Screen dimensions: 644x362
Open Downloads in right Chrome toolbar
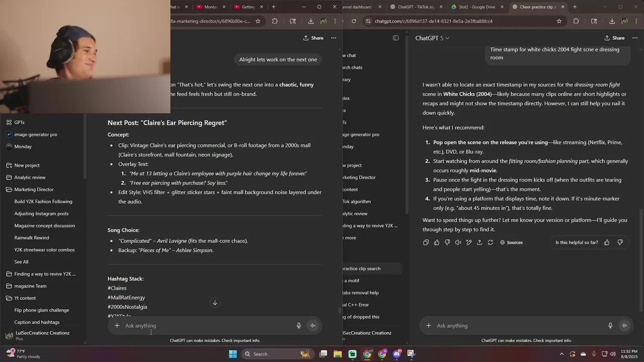pyautogui.click(x=612, y=21)
